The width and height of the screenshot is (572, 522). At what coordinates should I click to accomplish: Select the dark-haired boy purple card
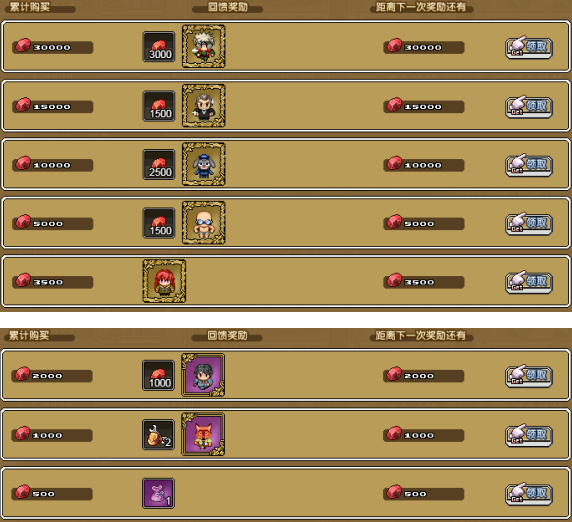[x=203, y=375]
